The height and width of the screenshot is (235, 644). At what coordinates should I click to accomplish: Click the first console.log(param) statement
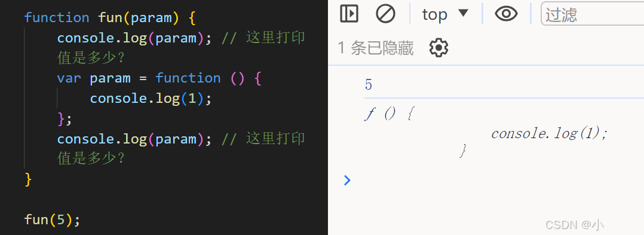[x=134, y=38]
